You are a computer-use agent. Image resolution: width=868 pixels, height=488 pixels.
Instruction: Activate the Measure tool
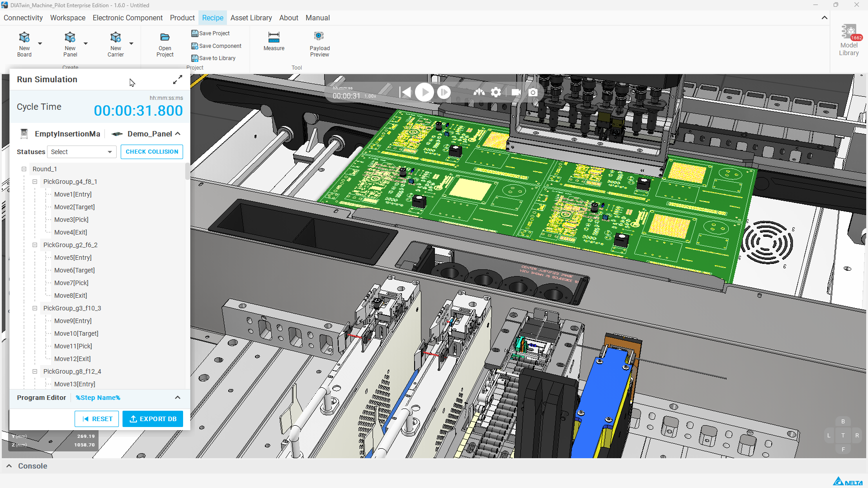coord(274,42)
